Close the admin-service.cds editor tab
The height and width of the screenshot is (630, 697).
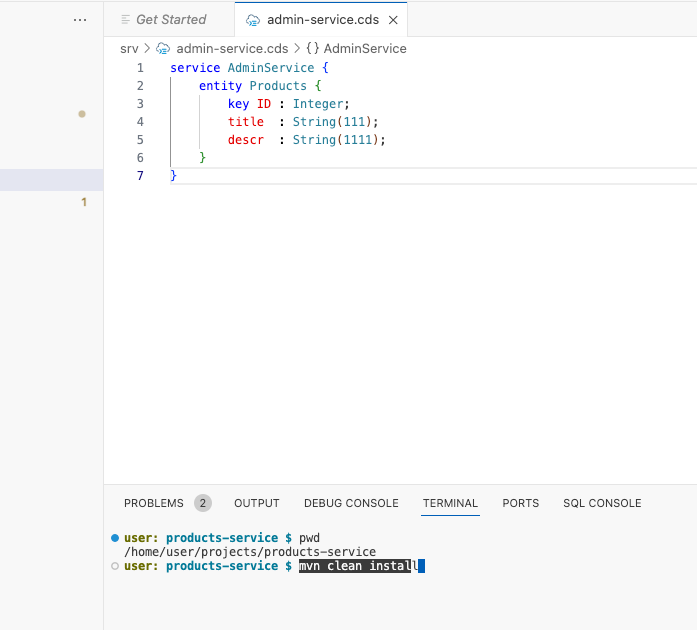click(x=393, y=20)
